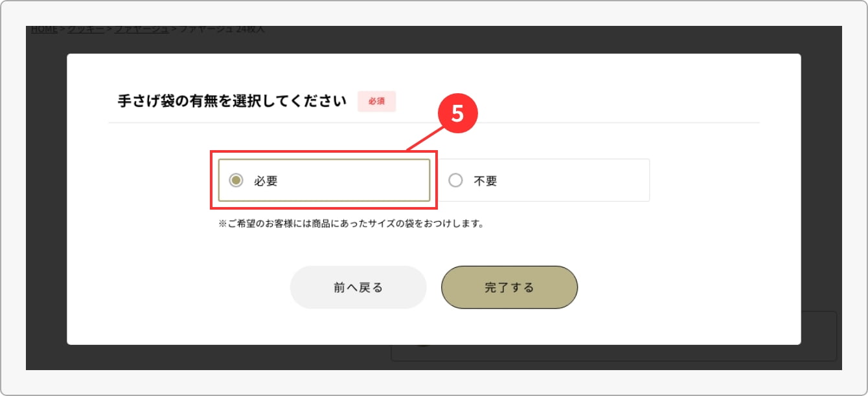Click the 不要 option label text
This screenshot has width=868, height=396.
485,181
